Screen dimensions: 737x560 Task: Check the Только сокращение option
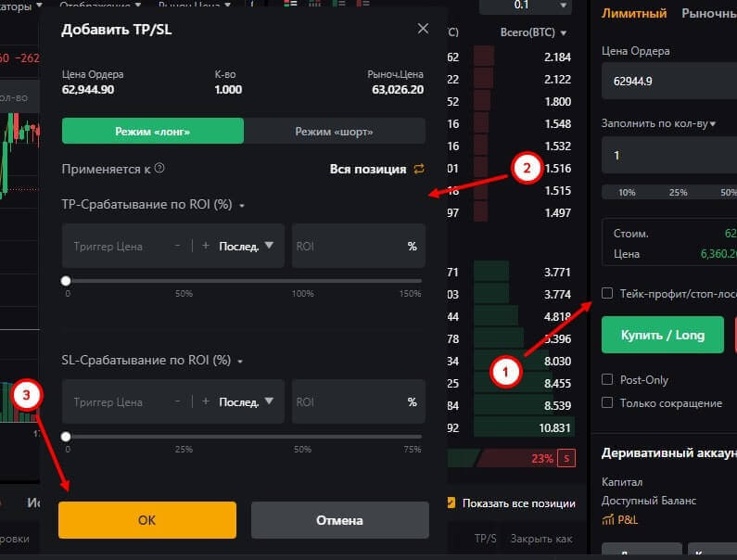click(607, 402)
